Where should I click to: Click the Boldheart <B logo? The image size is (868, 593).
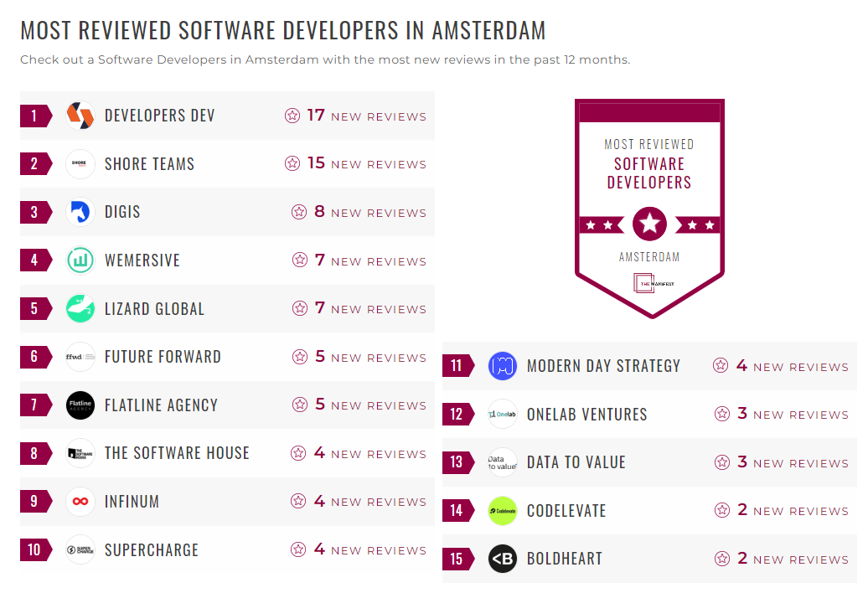click(502, 559)
